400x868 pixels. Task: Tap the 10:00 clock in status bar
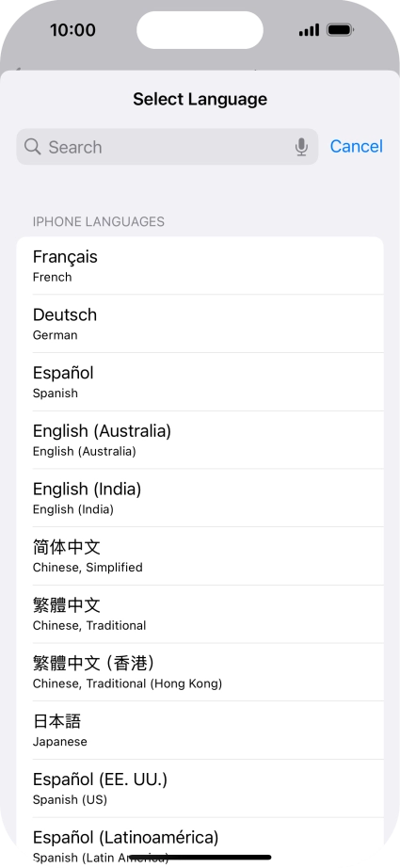72,30
